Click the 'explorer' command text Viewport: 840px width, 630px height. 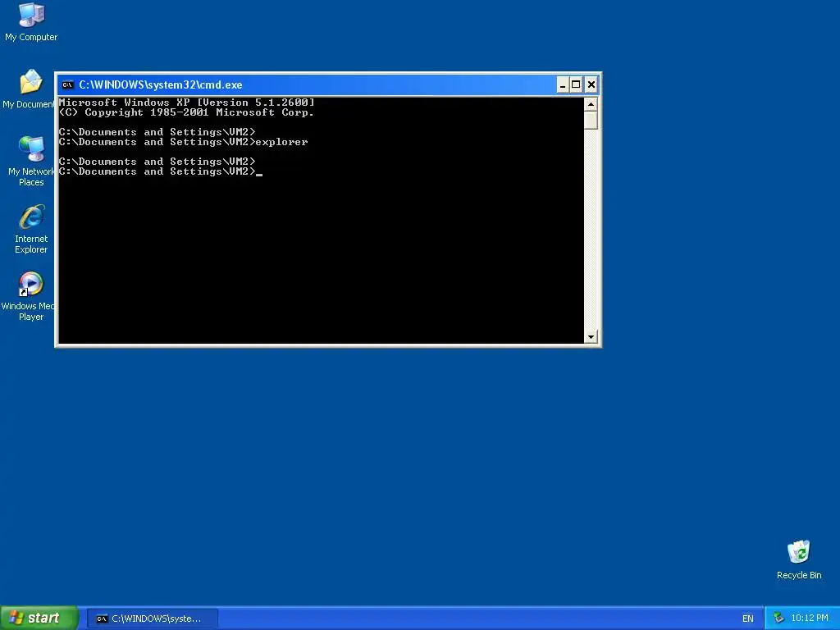coord(282,142)
